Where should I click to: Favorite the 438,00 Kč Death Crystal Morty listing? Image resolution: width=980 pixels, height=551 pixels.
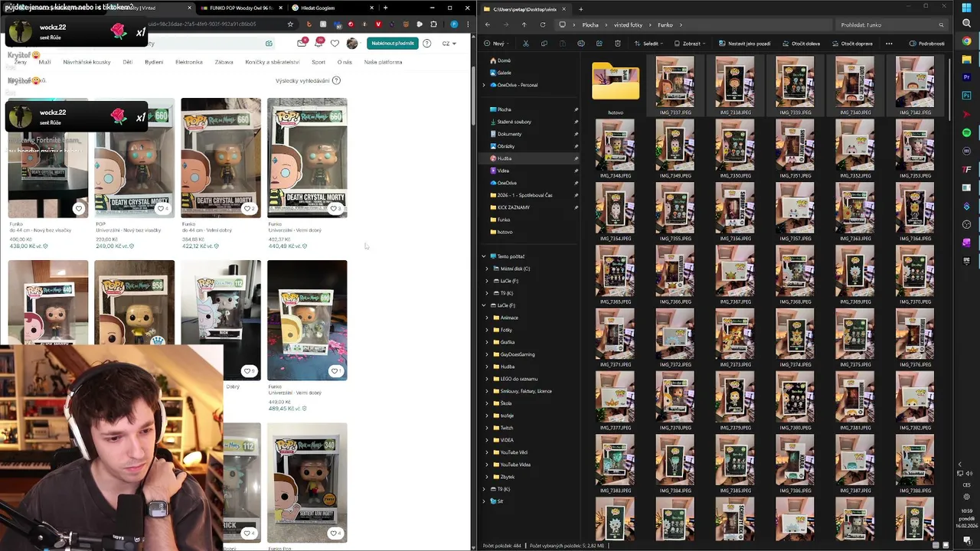(x=78, y=208)
